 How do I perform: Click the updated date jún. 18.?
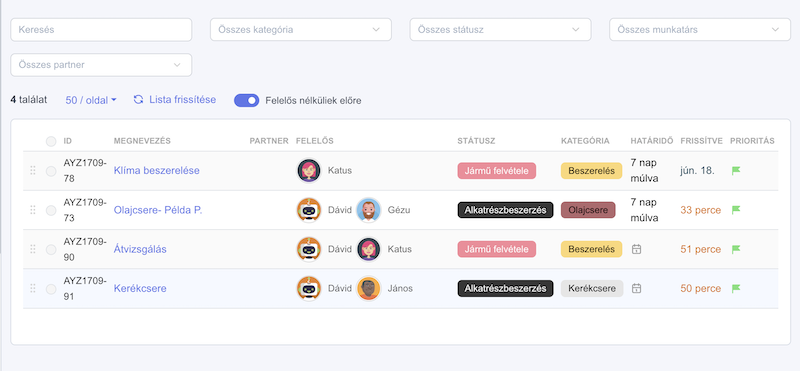(x=697, y=170)
